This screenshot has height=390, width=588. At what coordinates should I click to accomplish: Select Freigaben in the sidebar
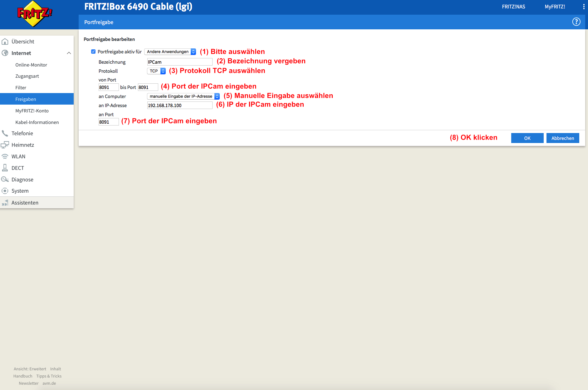(37, 99)
